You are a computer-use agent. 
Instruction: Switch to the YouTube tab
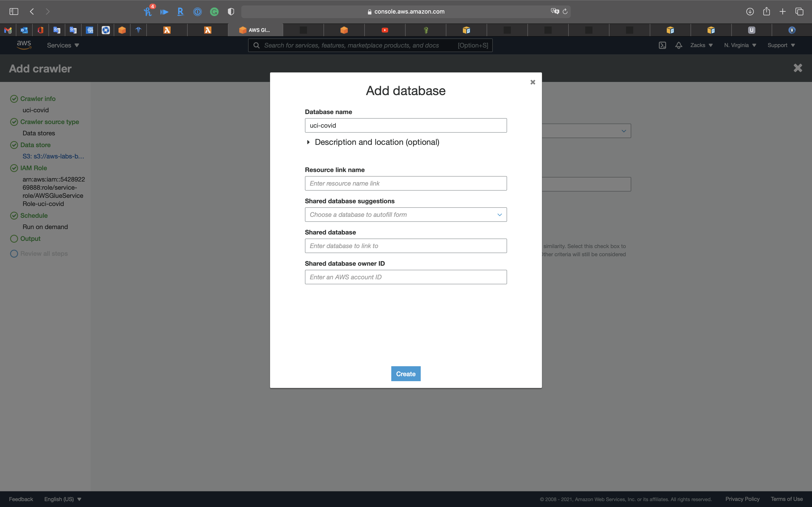point(384,30)
